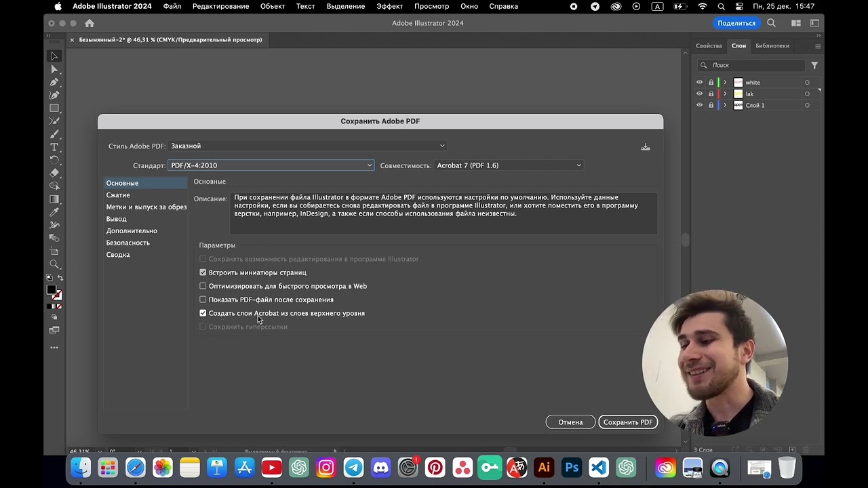Screen dimensions: 868x488
Task: Unlock the Слой 1 layer
Action: pyautogui.click(x=711, y=106)
